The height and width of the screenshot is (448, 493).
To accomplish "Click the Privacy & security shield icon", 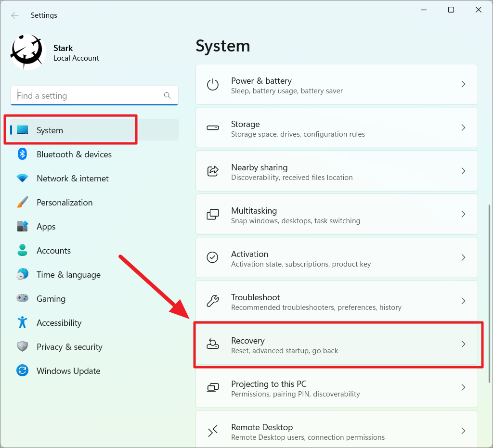I will click(22, 346).
